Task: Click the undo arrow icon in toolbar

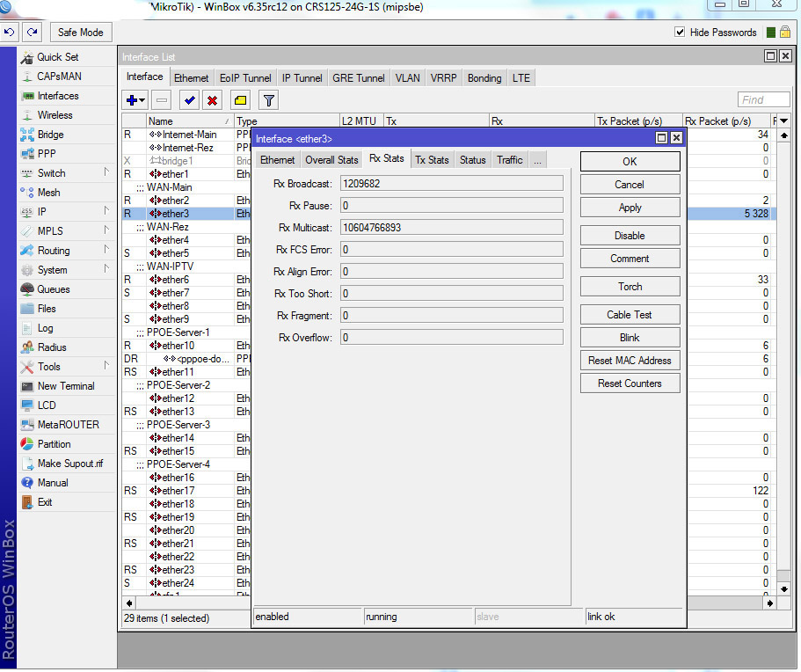Action: [x=10, y=33]
